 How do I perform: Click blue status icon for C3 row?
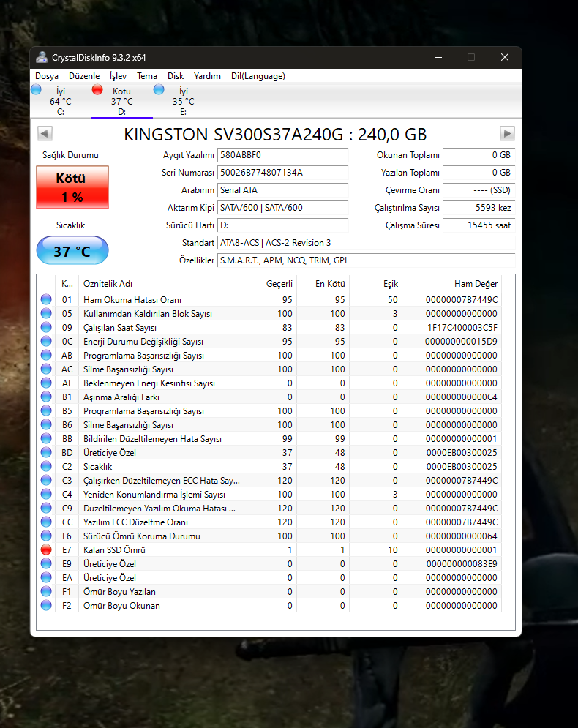(x=46, y=480)
